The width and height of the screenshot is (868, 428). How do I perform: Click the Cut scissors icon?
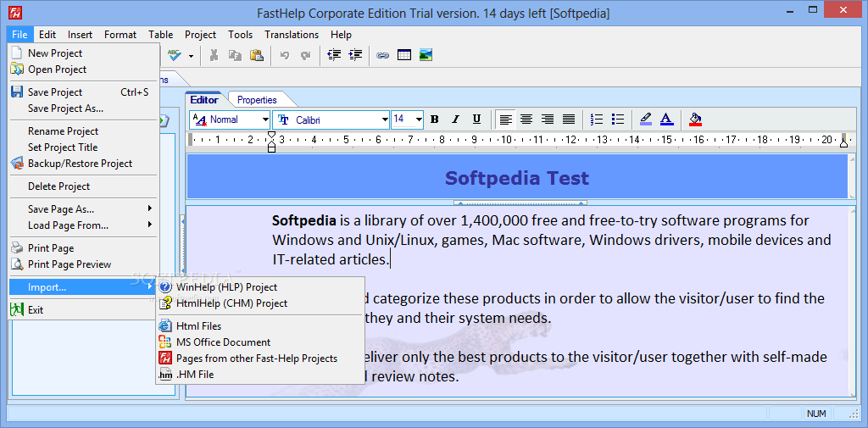(x=214, y=55)
